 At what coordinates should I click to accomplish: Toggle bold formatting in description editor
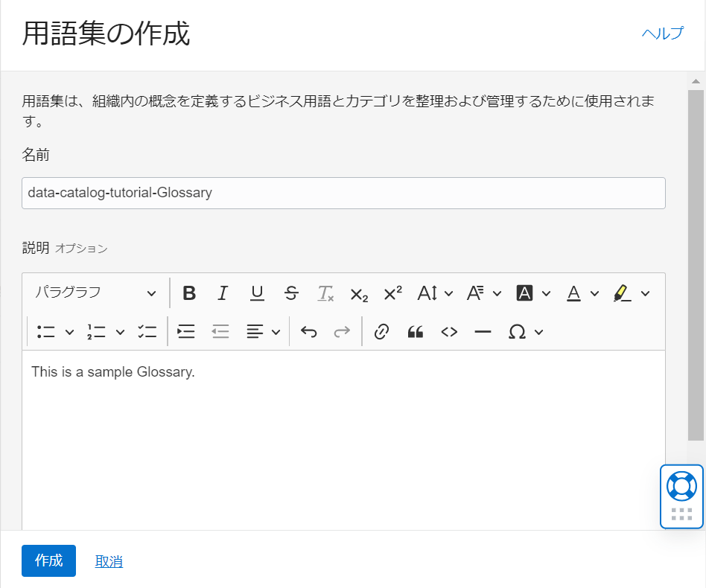189,293
